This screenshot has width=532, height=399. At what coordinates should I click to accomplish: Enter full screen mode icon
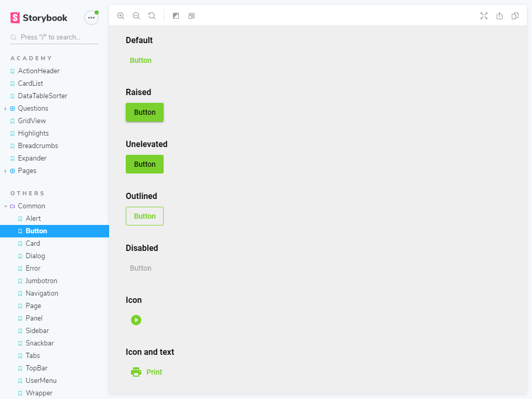pos(484,16)
